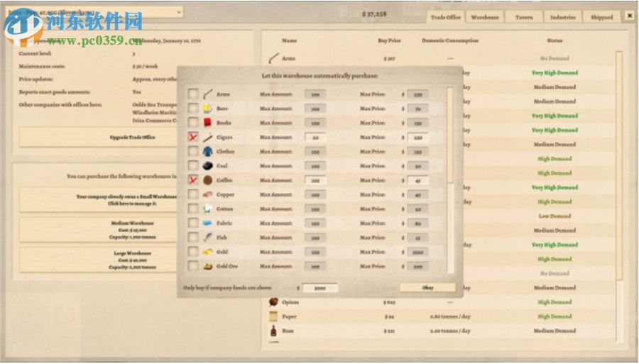The height and width of the screenshot is (364, 639).
Task: Click the Arms icon in the trade list
Action: pos(273,58)
